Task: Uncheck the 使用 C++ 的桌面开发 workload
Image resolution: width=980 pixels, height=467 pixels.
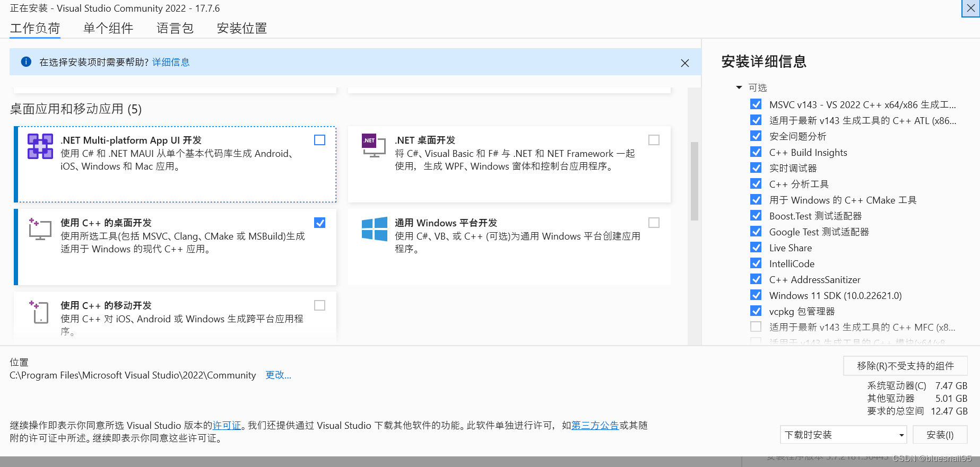Action: click(319, 223)
